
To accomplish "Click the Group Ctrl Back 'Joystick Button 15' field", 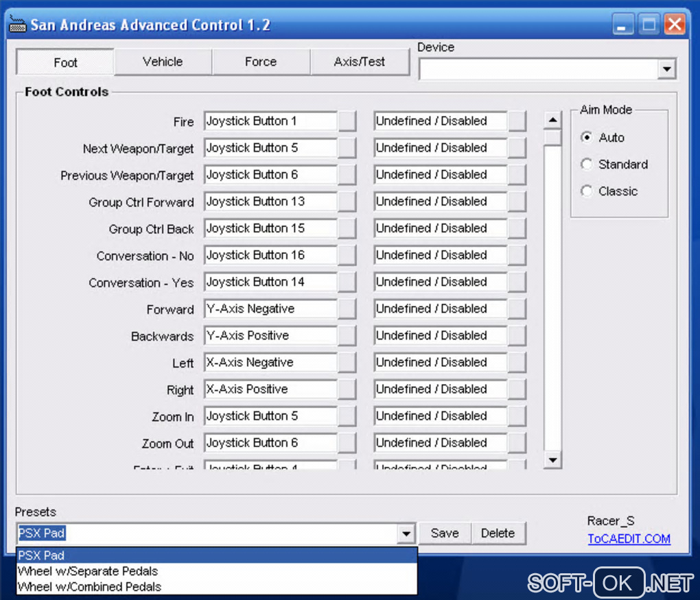I will pos(270,228).
